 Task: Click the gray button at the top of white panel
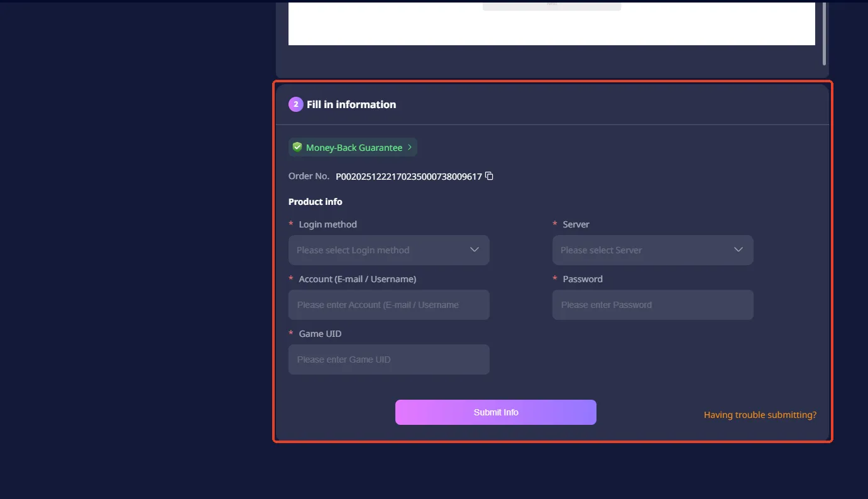coord(551,6)
